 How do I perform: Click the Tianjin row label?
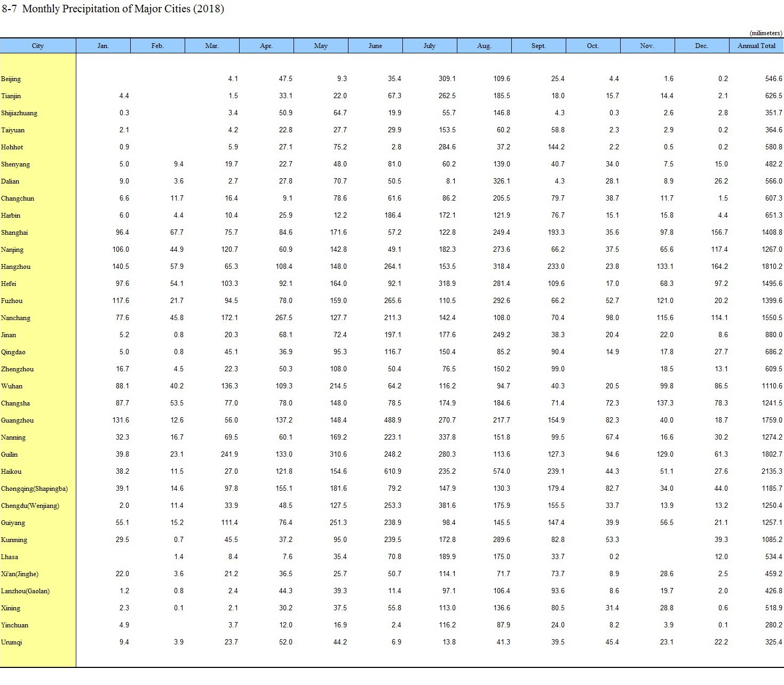pyautogui.click(x=11, y=96)
